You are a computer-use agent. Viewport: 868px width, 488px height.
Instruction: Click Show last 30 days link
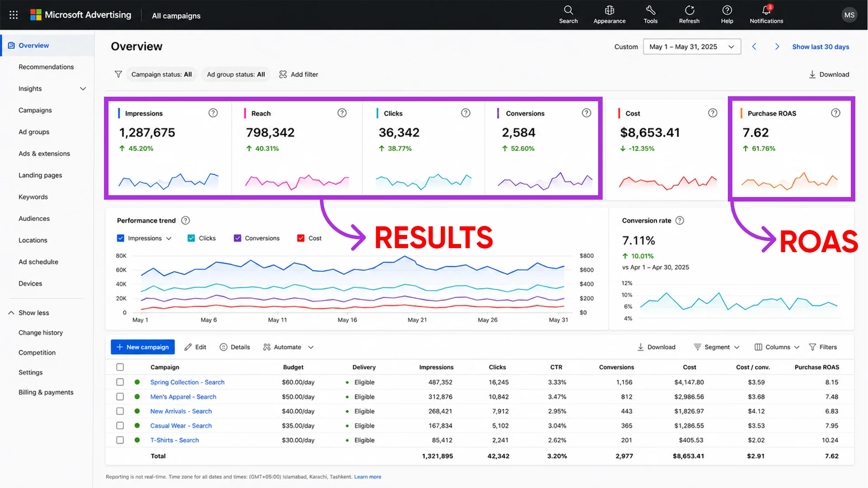click(x=821, y=47)
